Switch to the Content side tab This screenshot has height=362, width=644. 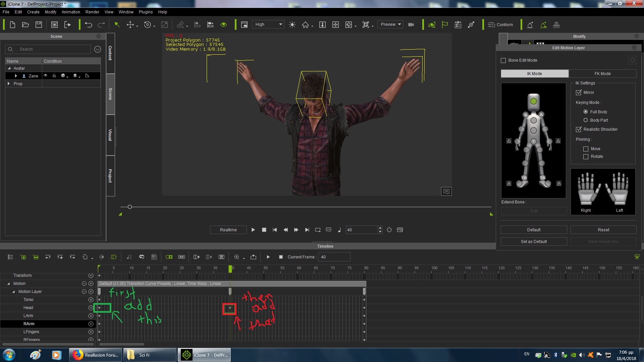coord(110,53)
